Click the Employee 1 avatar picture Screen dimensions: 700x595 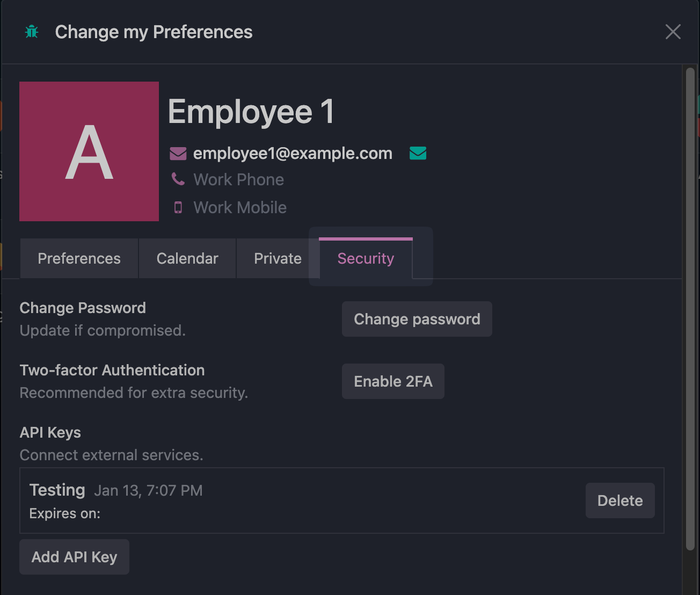[x=89, y=151]
